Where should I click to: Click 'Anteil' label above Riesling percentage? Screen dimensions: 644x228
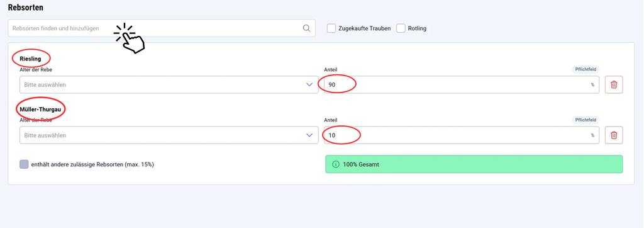(x=331, y=69)
